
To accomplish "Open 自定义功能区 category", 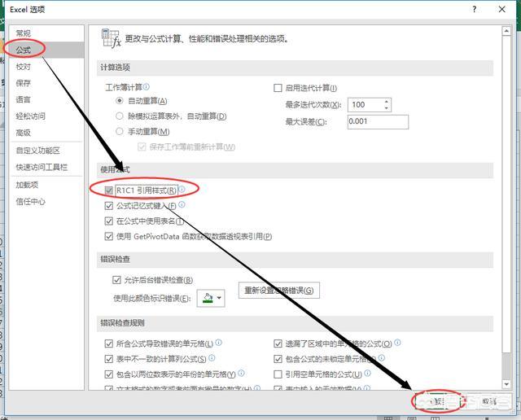I will click(46, 151).
